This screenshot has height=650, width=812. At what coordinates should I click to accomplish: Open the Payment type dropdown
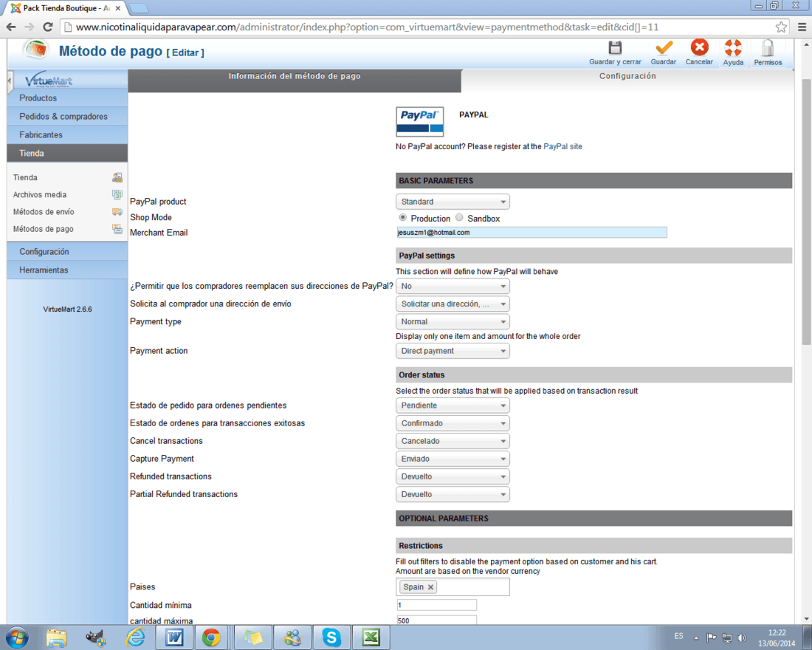452,321
